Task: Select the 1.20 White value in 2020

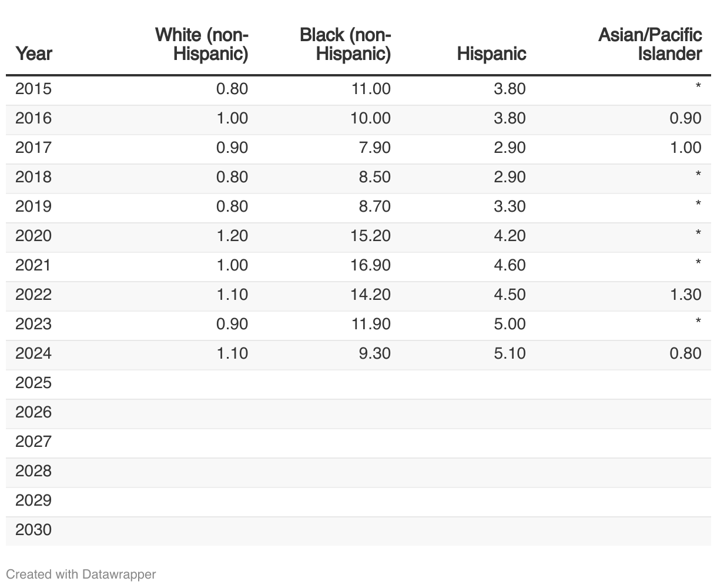Action: coord(232,236)
